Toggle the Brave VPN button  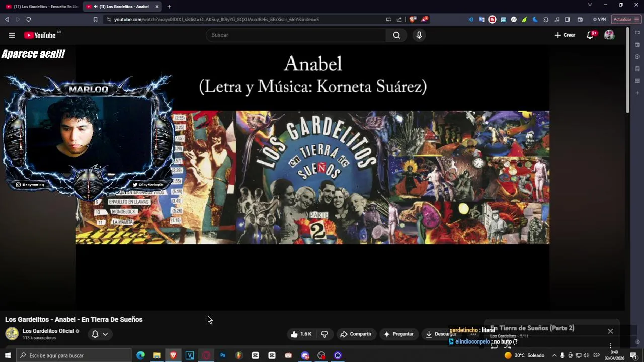599,20
